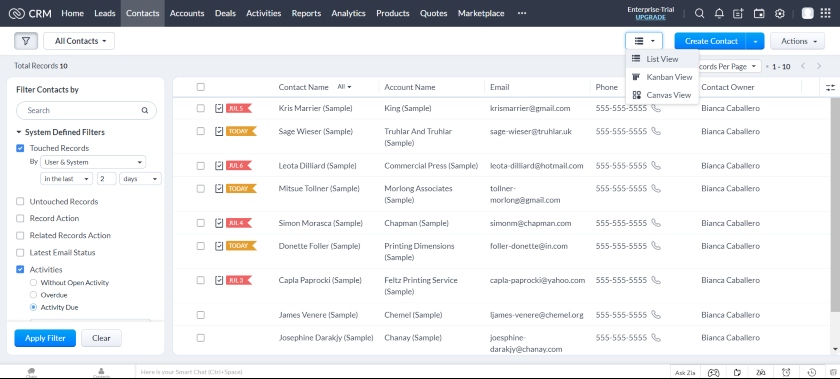
Task: Go to the Deals tab
Action: (x=225, y=13)
